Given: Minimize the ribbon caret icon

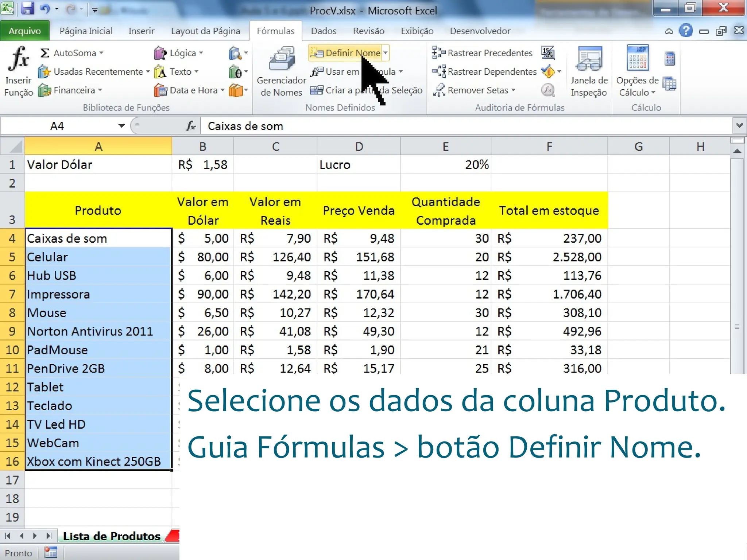Looking at the screenshot, I should pyautogui.click(x=669, y=31).
